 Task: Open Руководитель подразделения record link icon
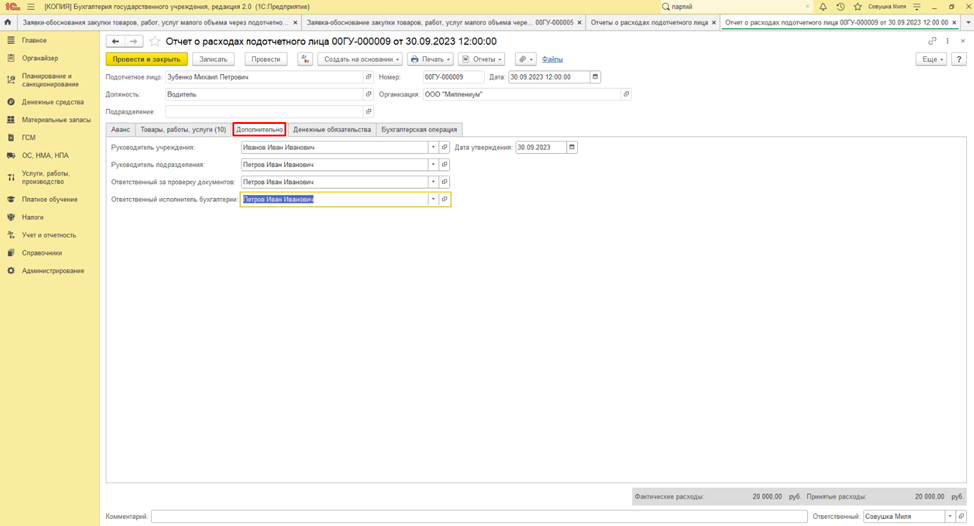(444, 165)
